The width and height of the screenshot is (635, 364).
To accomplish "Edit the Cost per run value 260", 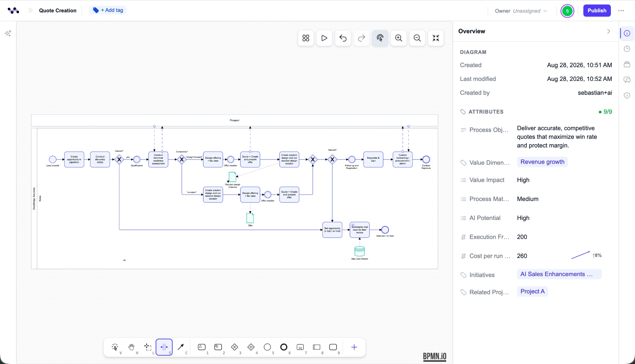I will (x=522, y=256).
